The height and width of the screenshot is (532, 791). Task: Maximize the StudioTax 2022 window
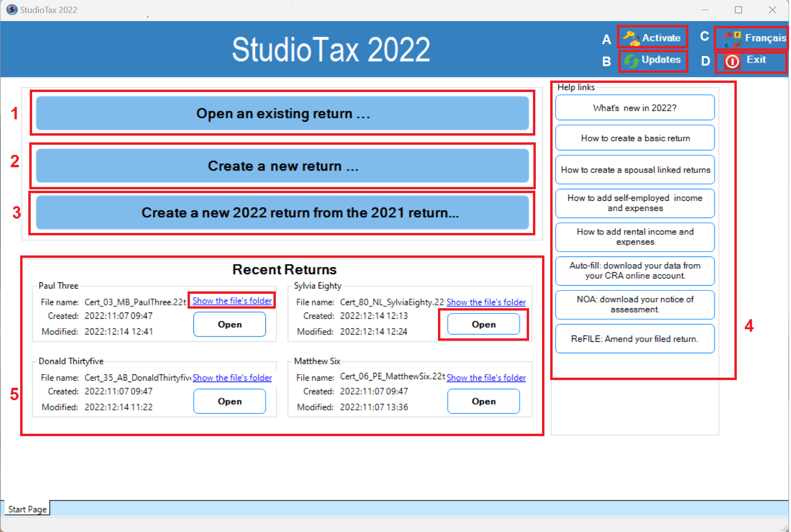738,10
